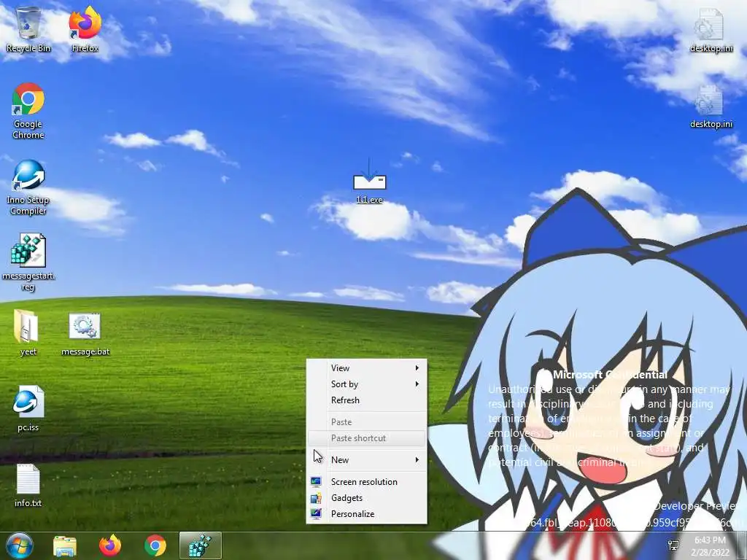Open the clock showing 6:43 PM
Viewport: 747px width, 560px height.
711,545
